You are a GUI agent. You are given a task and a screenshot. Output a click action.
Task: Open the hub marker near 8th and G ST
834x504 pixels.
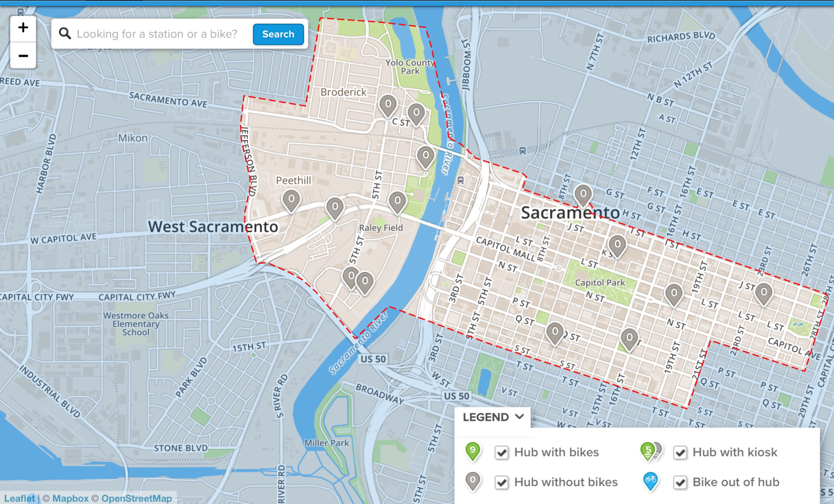click(582, 194)
